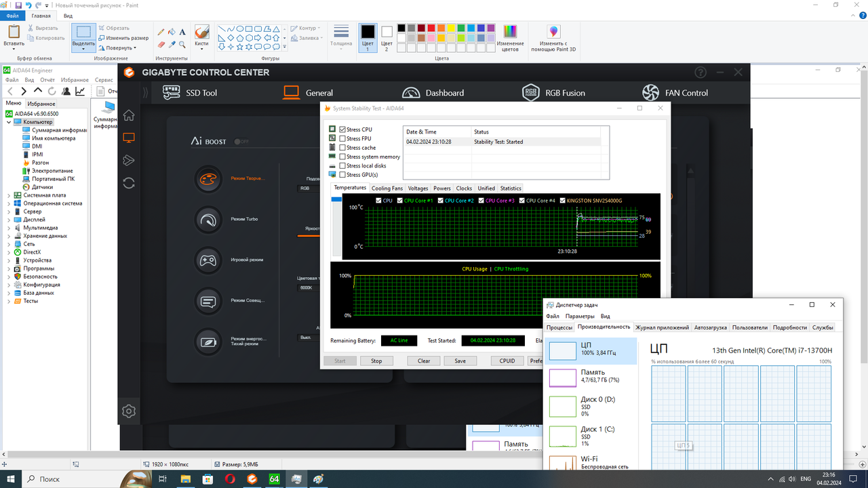Screen dimensions: 868x488
Task: Open AIDA64 from the Windows taskbar
Action: 275,479
